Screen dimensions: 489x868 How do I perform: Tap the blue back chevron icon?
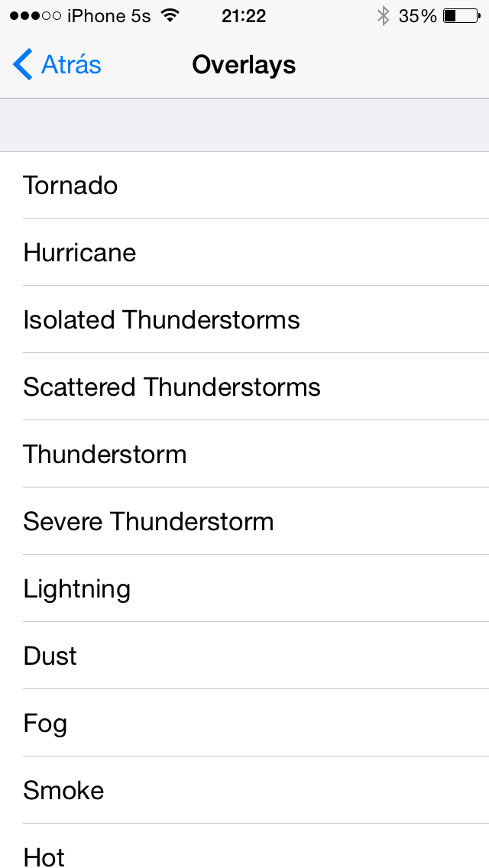(23, 65)
